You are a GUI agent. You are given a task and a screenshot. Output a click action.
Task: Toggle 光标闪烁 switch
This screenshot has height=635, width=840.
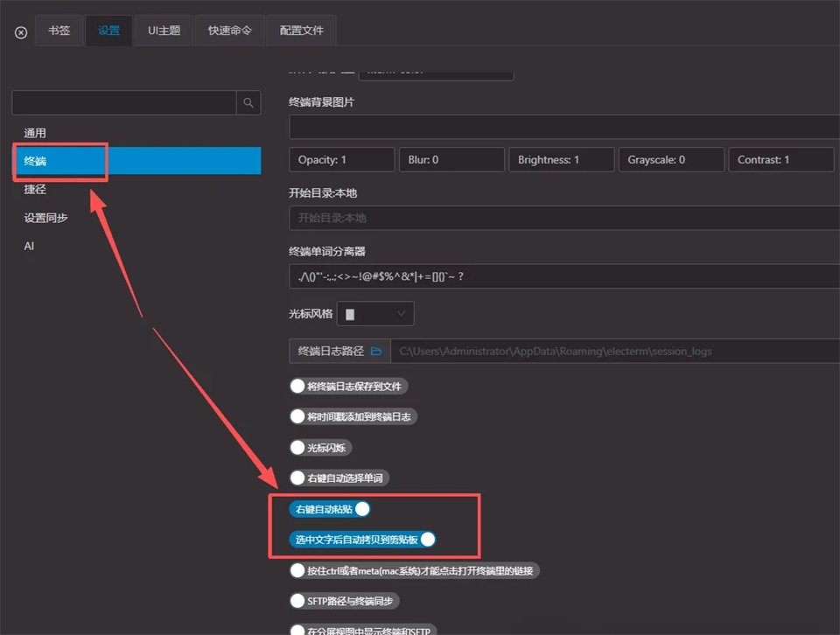(x=320, y=448)
